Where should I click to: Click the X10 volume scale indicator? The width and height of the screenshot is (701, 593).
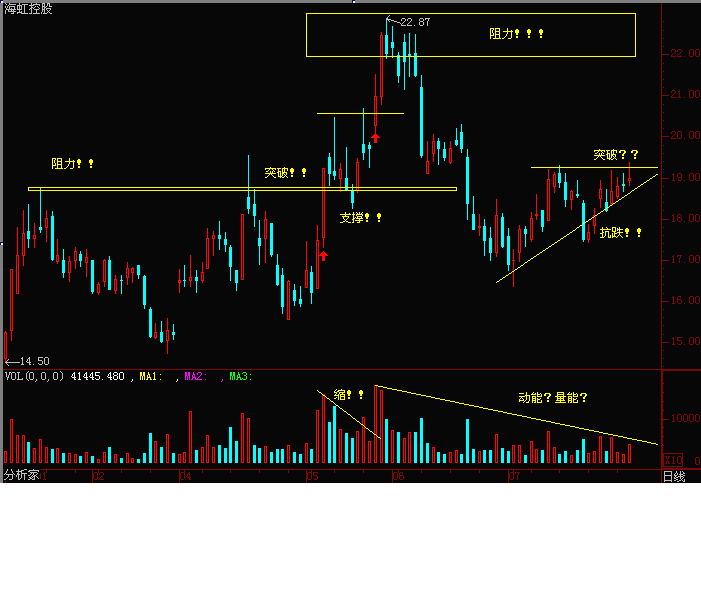click(x=674, y=460)
